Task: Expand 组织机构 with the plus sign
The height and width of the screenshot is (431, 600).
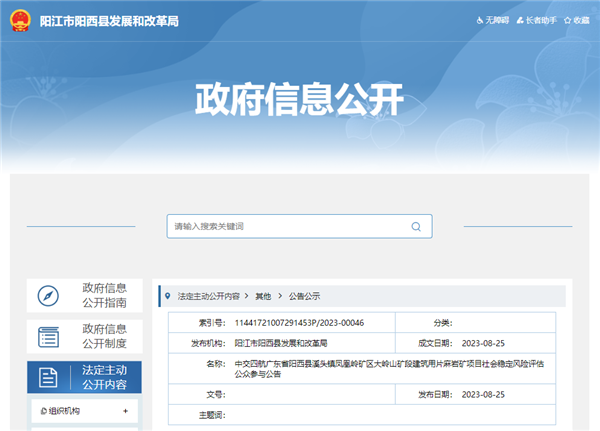Action: tap(125, 411)
